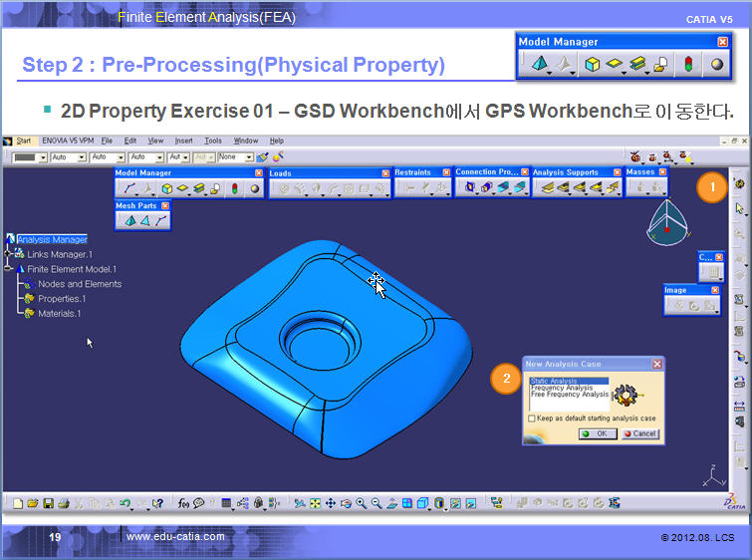The width and height of the screenshot is (752, 560).
Task: Click the Select arrow tool in the right toolbar
Action: click(739, 208)
